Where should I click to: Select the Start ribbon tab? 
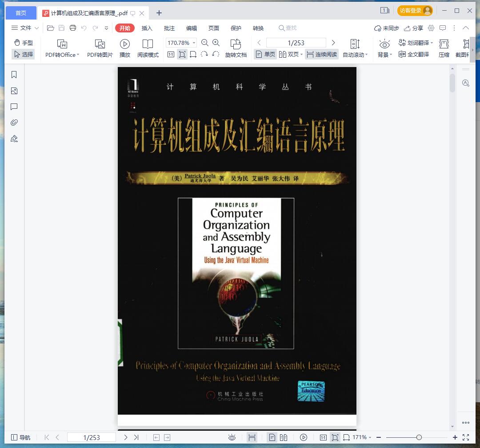[x=125, y=28]
